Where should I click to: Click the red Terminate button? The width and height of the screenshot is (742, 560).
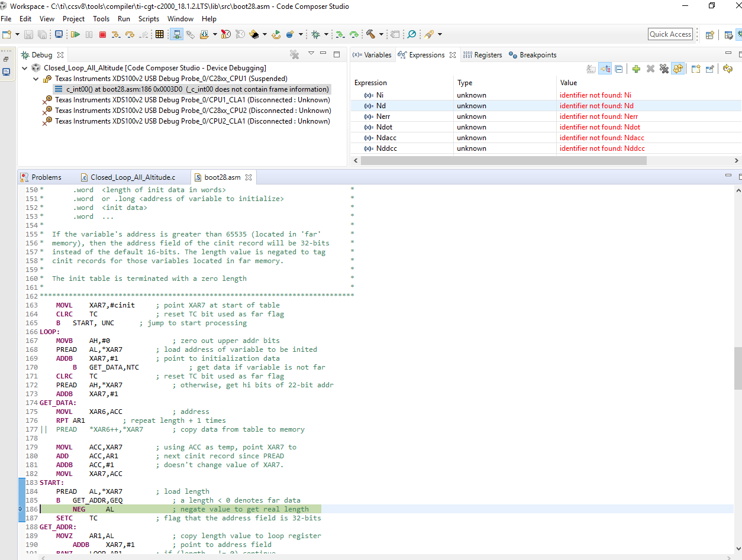102,35
